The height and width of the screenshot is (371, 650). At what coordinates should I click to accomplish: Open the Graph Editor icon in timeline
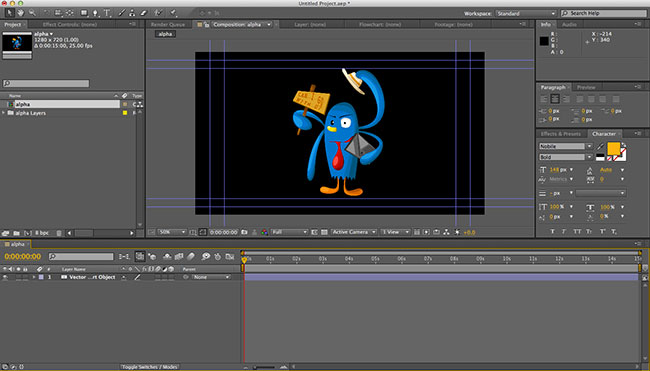230,257
